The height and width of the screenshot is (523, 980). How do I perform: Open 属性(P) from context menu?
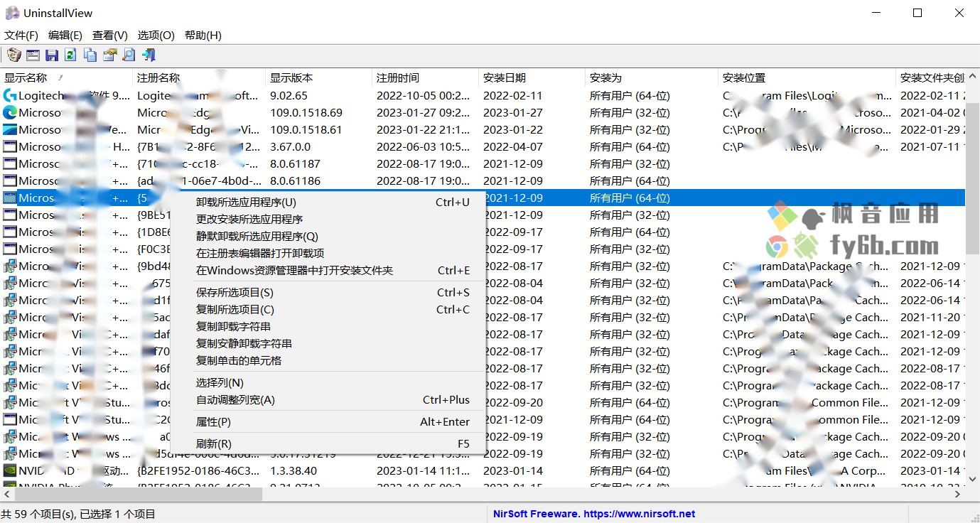point(328,422)
